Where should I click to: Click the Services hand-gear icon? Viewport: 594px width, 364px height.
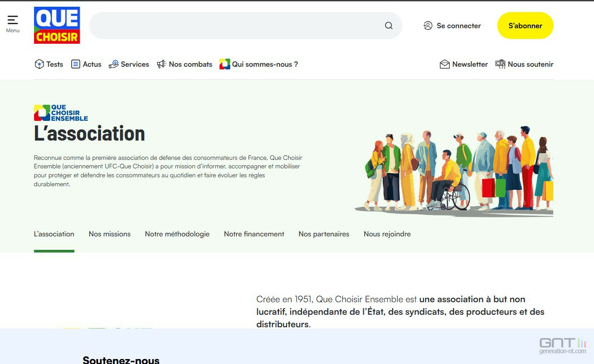point(114,64)
